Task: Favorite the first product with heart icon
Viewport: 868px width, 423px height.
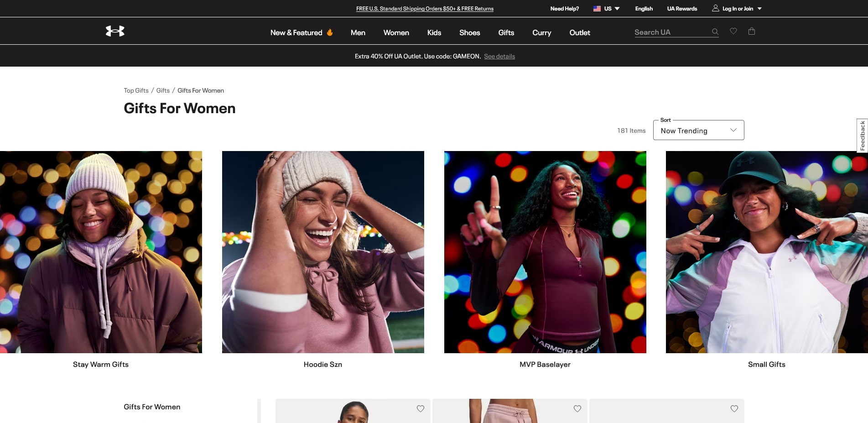Action: 421,408
